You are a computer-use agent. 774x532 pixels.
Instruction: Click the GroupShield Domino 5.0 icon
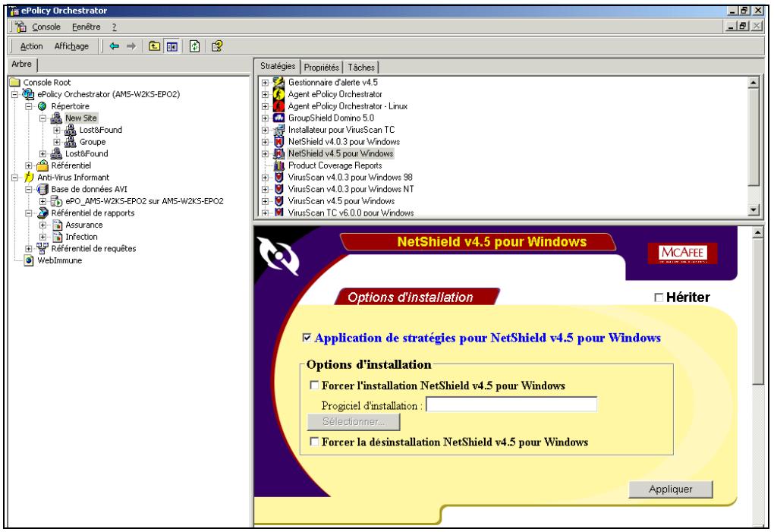tap(279, 118)
